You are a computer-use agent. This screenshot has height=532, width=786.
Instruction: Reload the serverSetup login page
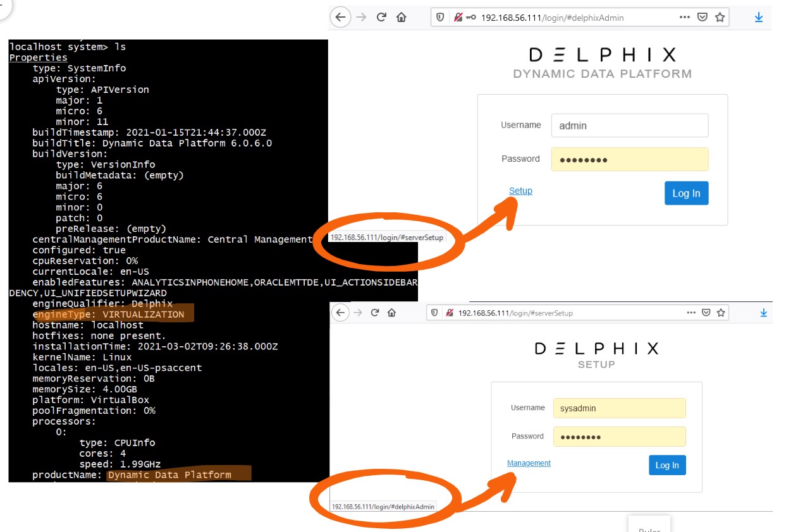[375, 312]
